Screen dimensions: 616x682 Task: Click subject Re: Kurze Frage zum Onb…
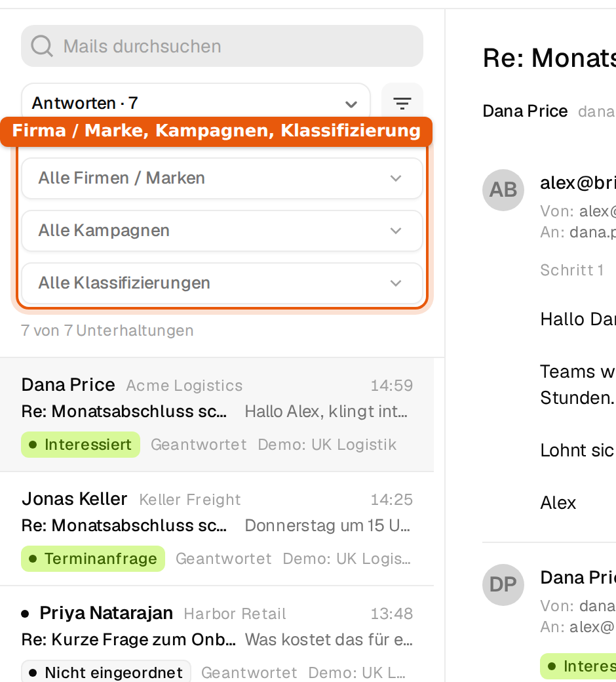[128, 640]
